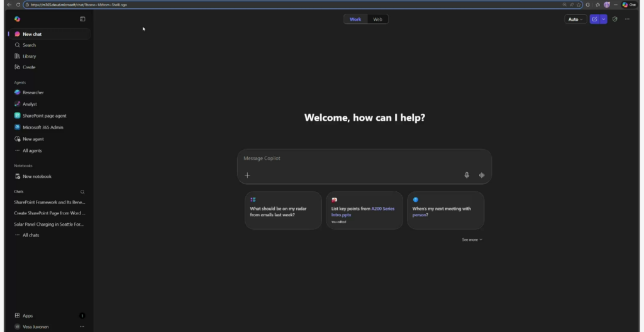Switch to Work mode
The image size is (644, 332).
point(355,19)
